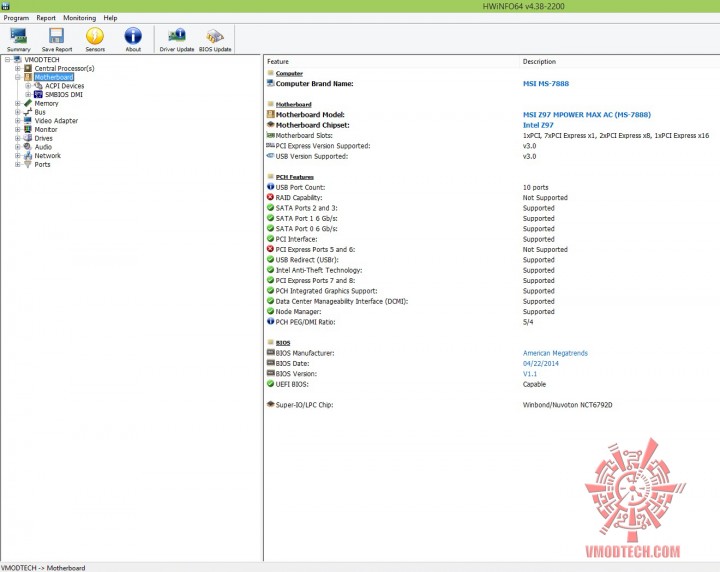Open the Report menu
Viewport: 720px width, 572px height.
tap(46, 18)
